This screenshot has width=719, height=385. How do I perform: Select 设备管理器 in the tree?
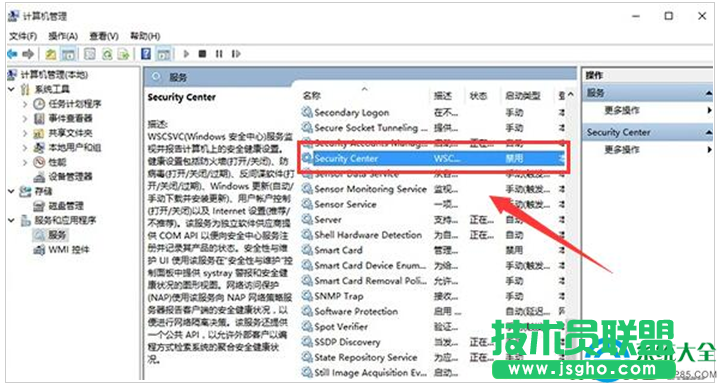coord(71,176)
